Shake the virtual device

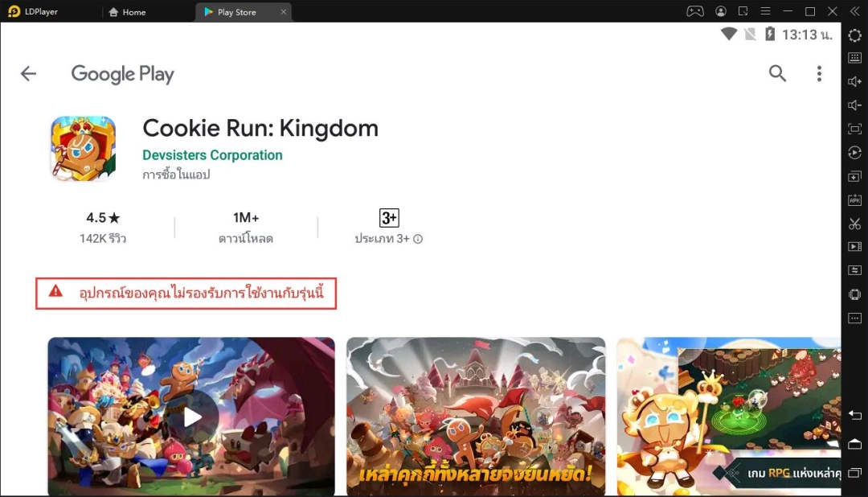(854, 294)
